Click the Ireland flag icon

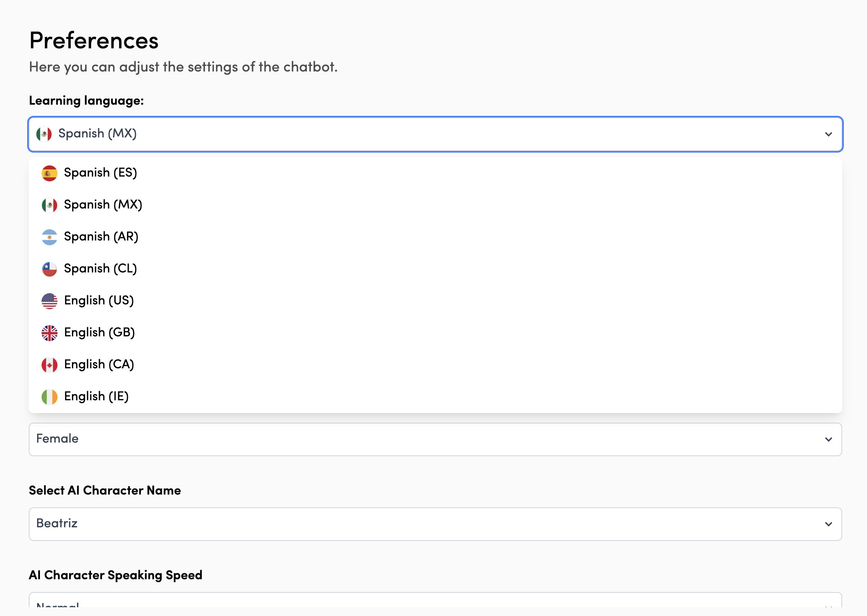tap(50, 397)
